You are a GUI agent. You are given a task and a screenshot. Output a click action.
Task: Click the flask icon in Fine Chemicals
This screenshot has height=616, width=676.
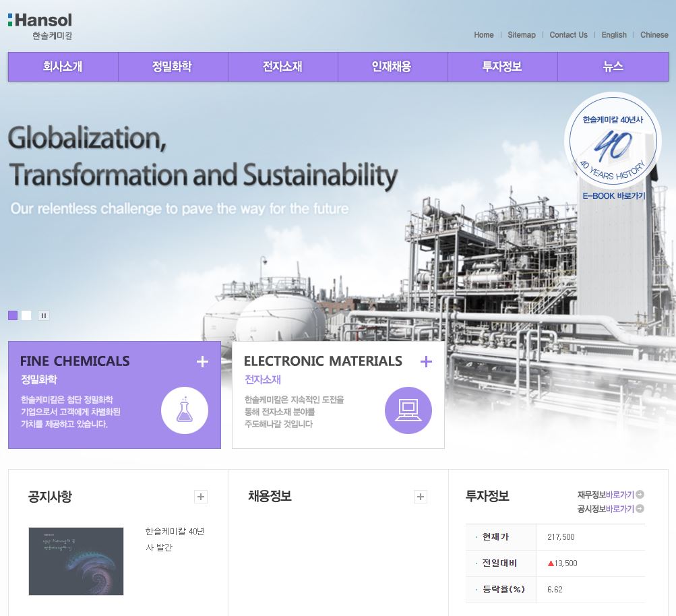(185, 410)
